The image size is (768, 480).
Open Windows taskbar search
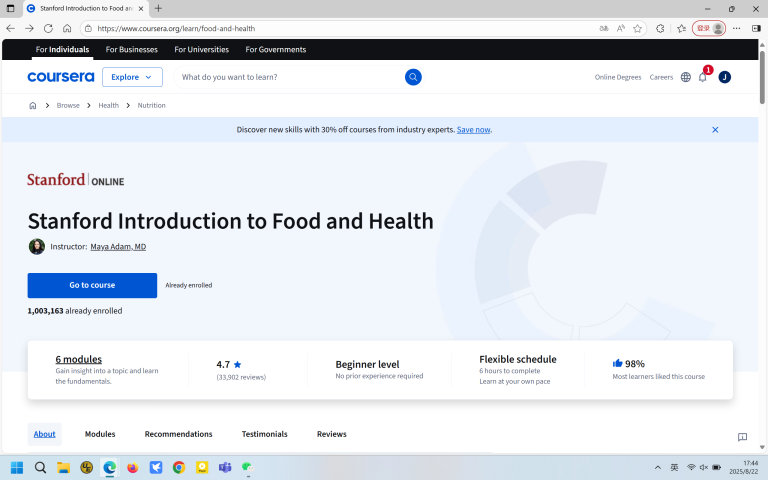[41, 468]
